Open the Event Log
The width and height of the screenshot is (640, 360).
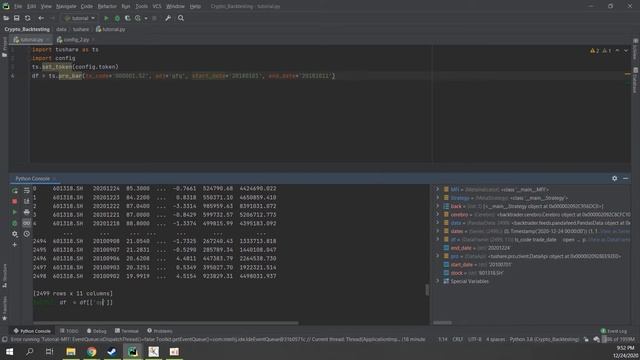click(613, 331)
